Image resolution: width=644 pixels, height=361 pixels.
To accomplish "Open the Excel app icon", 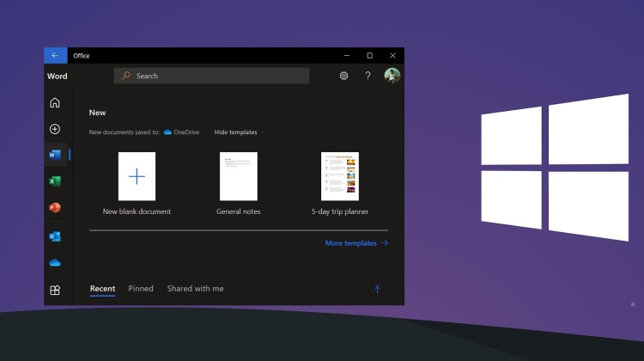I will tap(55, 180).
